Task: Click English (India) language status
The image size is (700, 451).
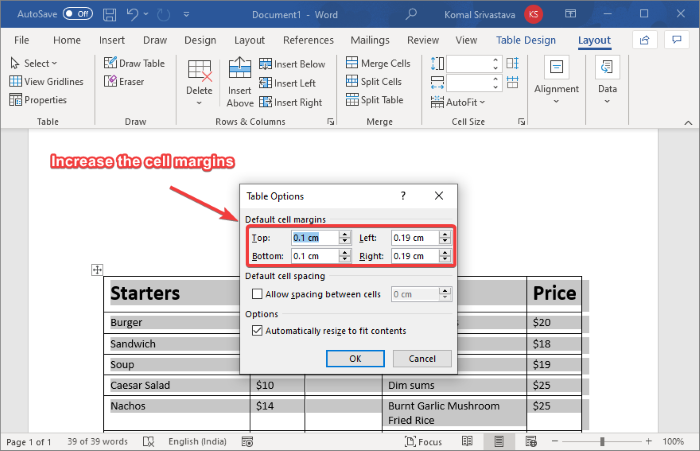Action: [197, 442]
